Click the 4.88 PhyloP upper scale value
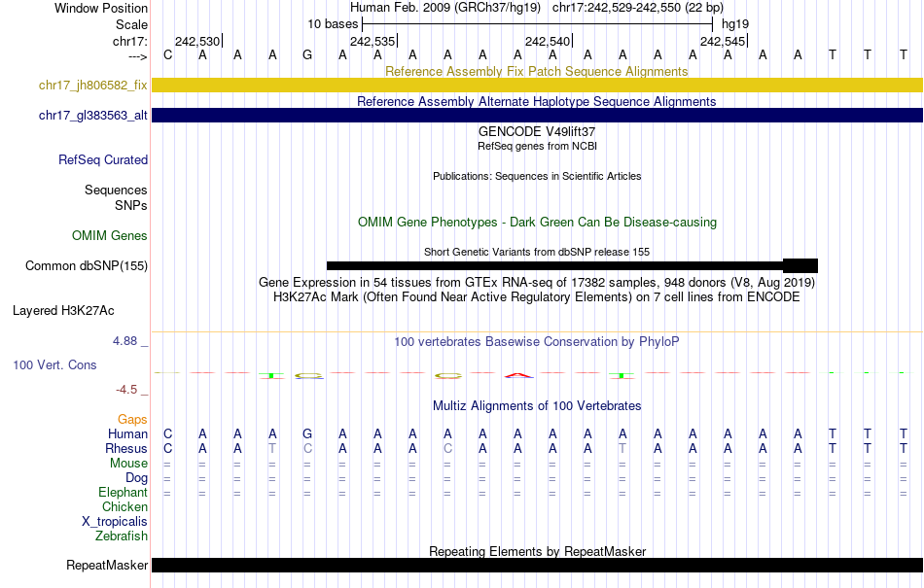 point(124,341)
